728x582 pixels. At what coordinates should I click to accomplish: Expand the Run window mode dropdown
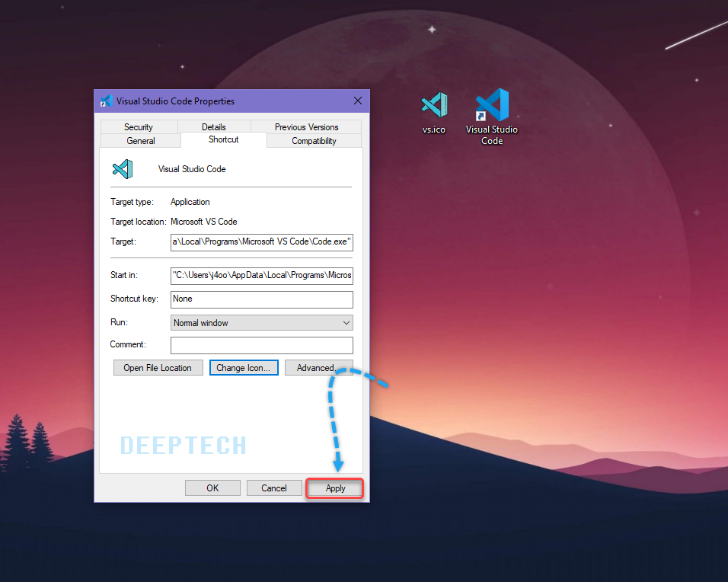(262, 323)
